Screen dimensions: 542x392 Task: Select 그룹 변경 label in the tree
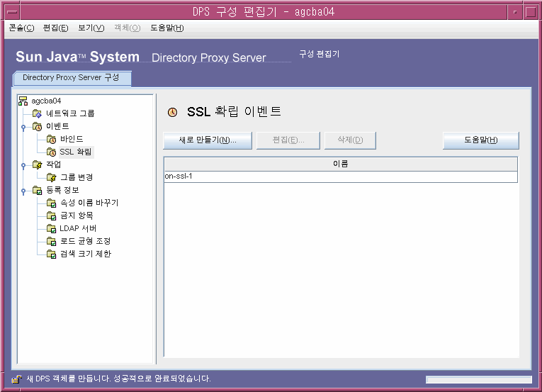tap(77, 177)
